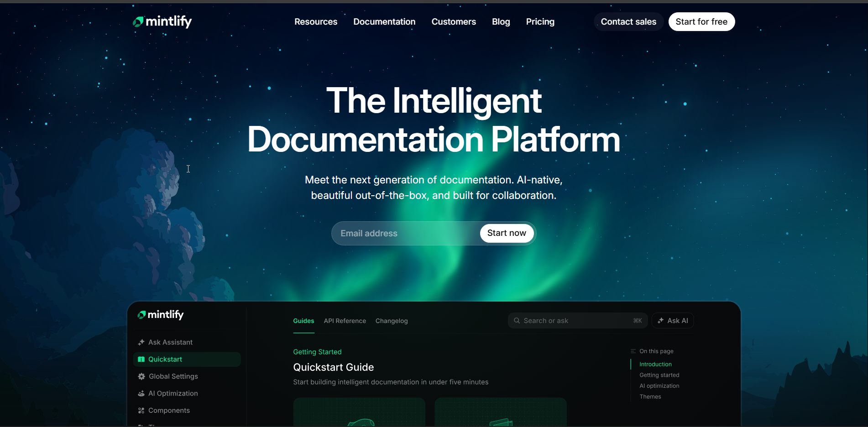Click the AI Optimization icon
The width and height of the screenshot is (868, 427).
pyautogui.click(x=141, y=393)
